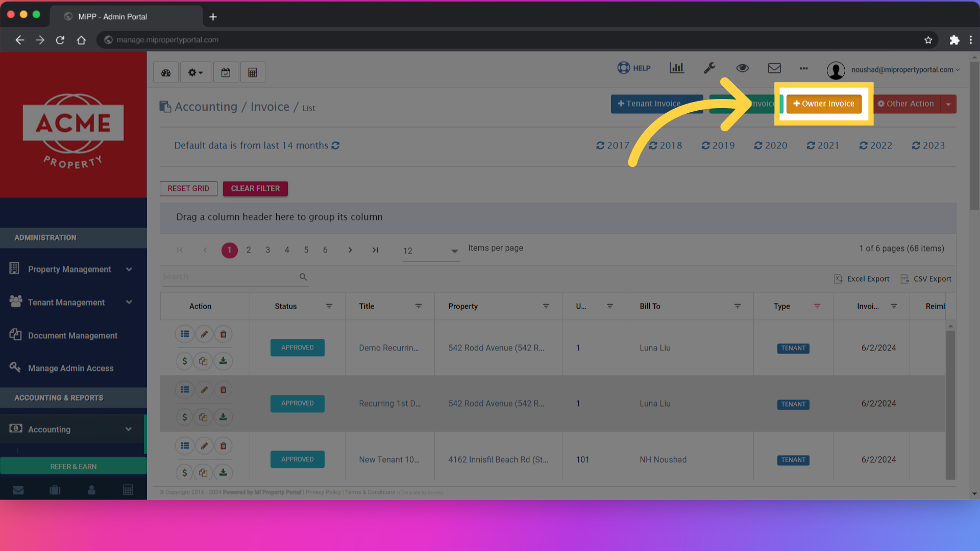
Task: Toggle the eye preview icon in top bar
Action: coord(743,68)
